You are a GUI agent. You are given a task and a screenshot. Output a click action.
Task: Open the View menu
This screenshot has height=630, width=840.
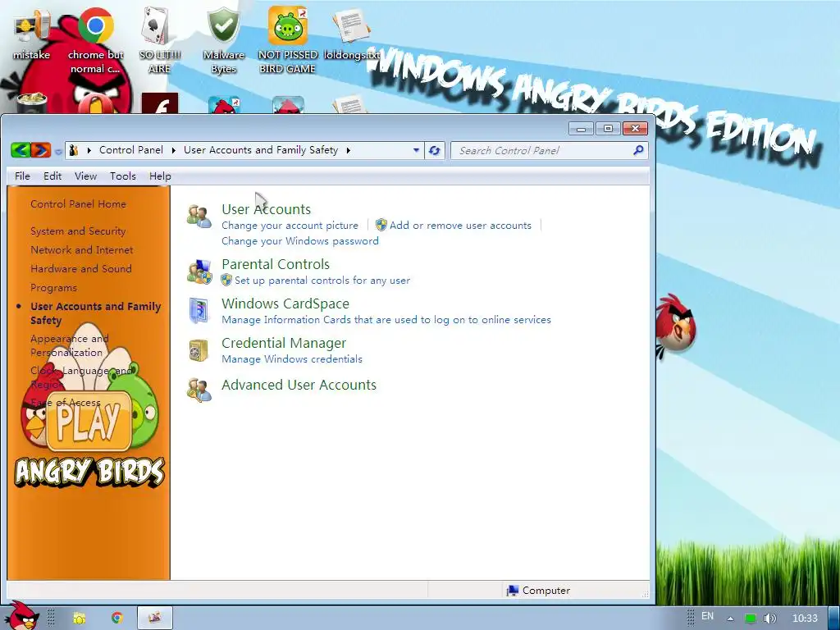pos(85,176)
